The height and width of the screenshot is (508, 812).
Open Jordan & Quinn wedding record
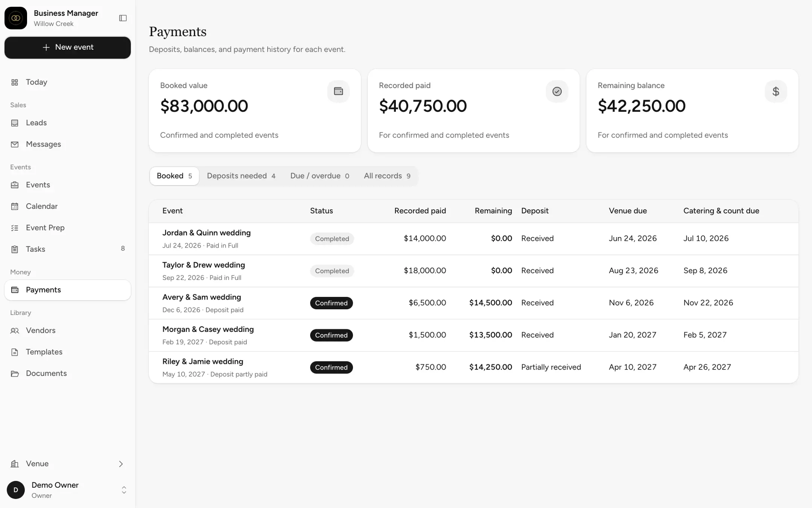click(474, 239)
